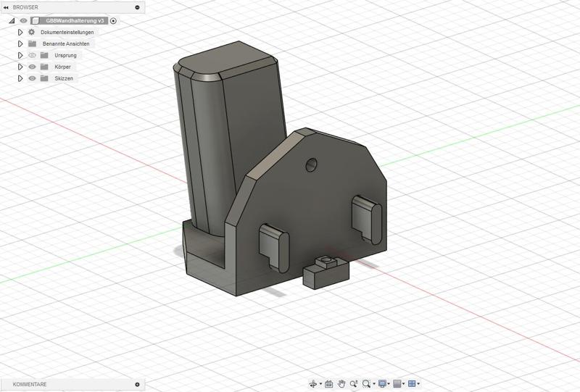Screen dimensions: 580x392
Task: Activate component radio button for GBBWandhalterung v3
Action: click(114, 21)
